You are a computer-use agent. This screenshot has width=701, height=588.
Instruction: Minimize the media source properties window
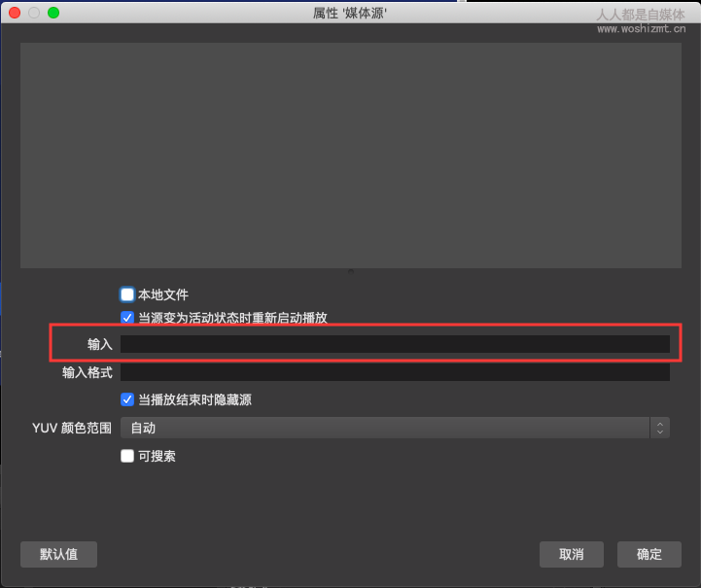34,13
